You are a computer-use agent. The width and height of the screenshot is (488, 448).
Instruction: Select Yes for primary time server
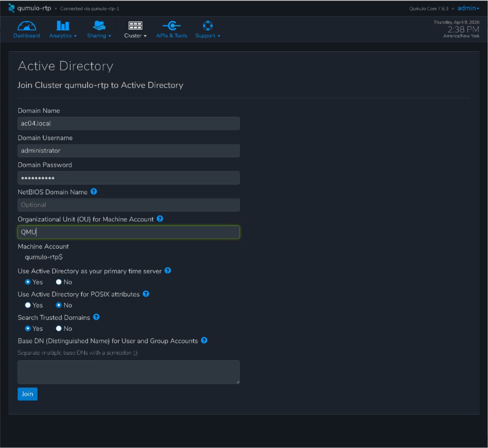coord(28,282)
